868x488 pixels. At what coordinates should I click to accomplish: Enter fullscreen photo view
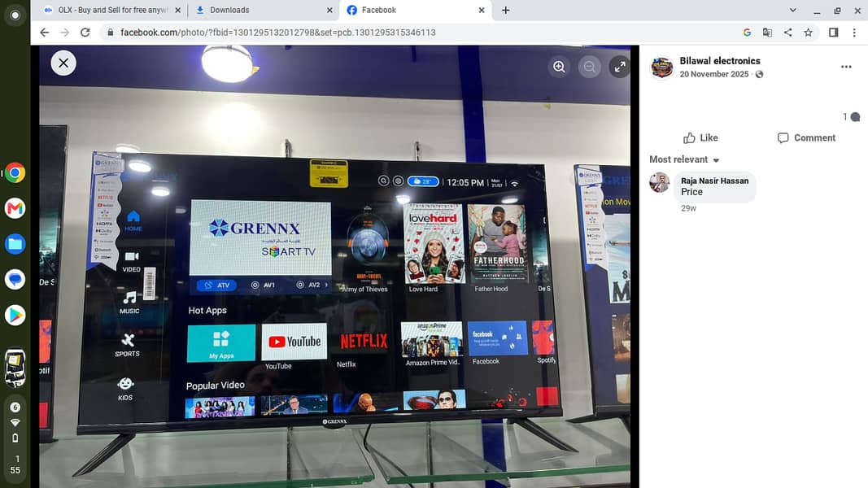point(619,67)
